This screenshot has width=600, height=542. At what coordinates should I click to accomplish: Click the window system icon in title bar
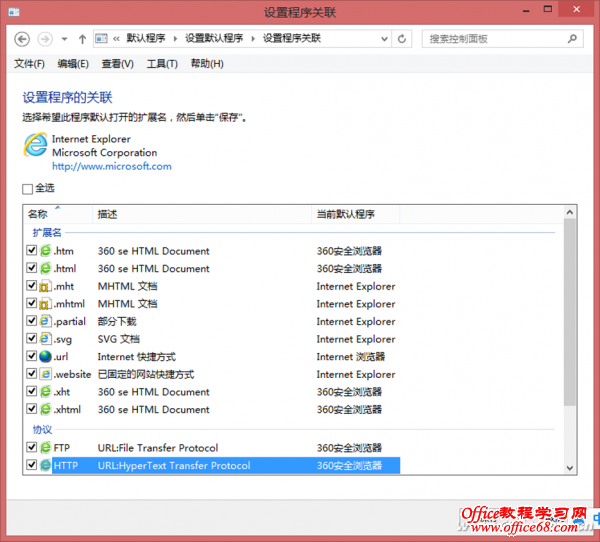point(14,13)
